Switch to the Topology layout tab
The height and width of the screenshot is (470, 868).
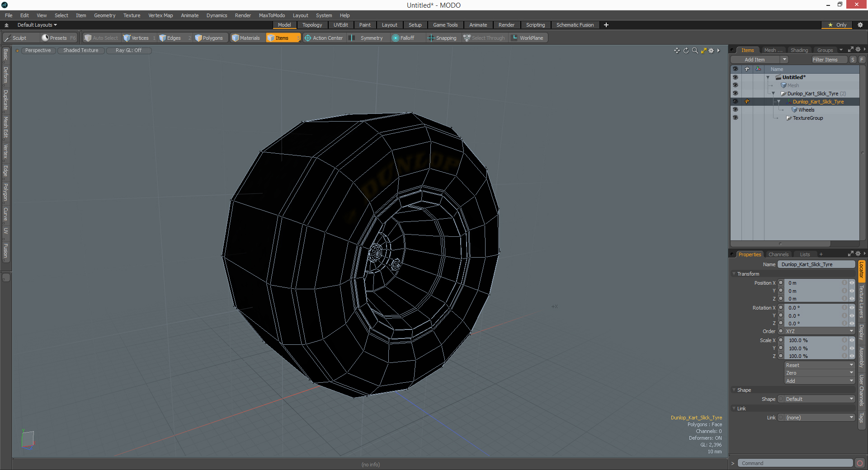point(312,25)
